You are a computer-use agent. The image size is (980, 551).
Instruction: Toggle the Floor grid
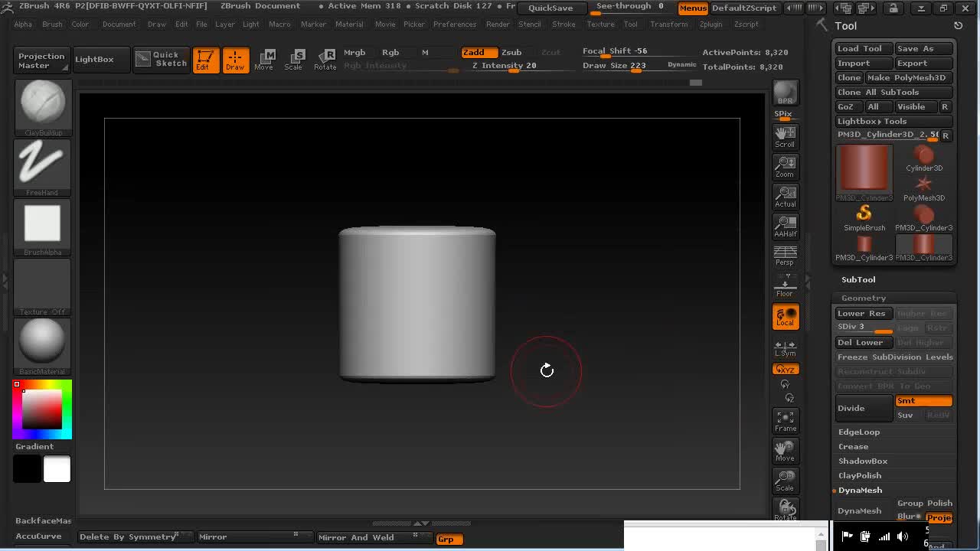point(785,286)
